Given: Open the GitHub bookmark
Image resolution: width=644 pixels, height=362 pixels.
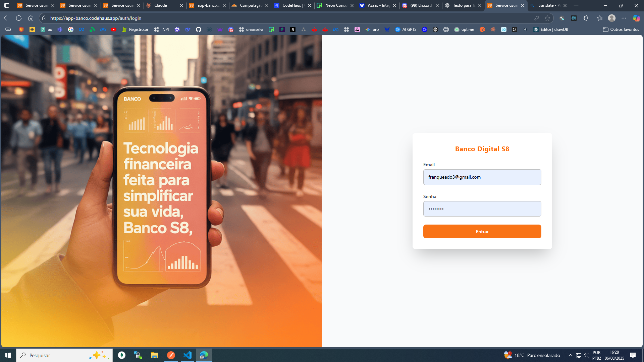Looking at the screenshot, I should 199,29.
